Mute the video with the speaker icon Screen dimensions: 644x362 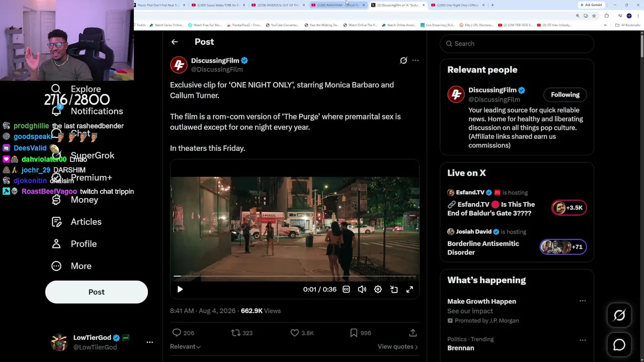coord(362,289)
